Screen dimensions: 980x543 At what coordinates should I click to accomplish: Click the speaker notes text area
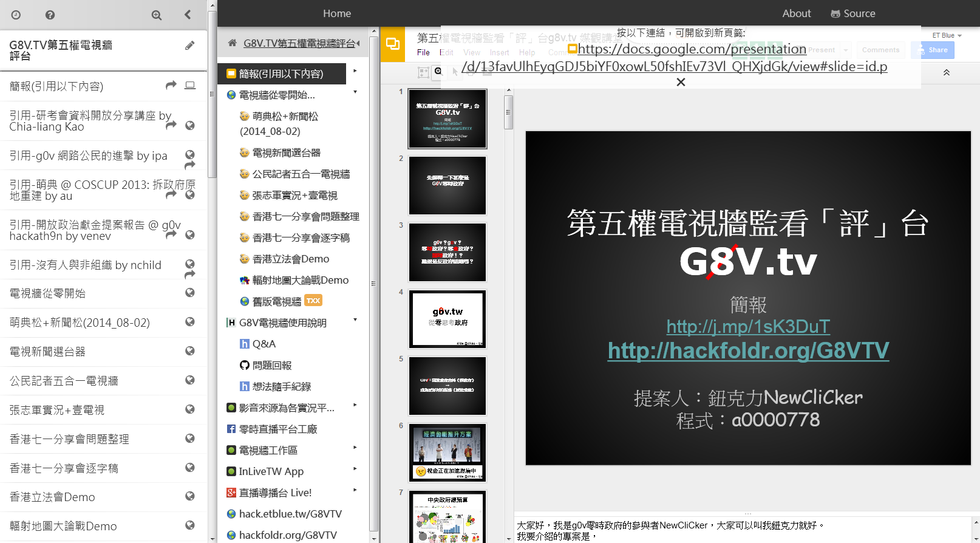pyautogui.click(x=742, y=530)
